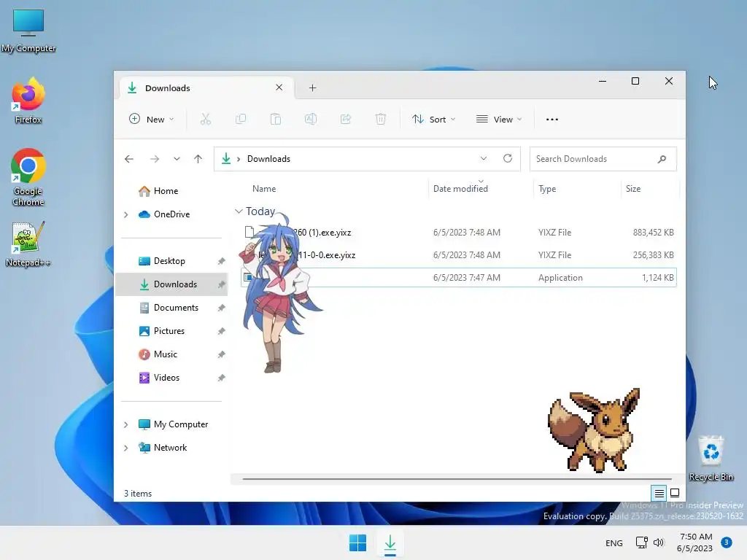The image size is (747, 560).
Task: Collapse the Today group
Action: point(239,211)
